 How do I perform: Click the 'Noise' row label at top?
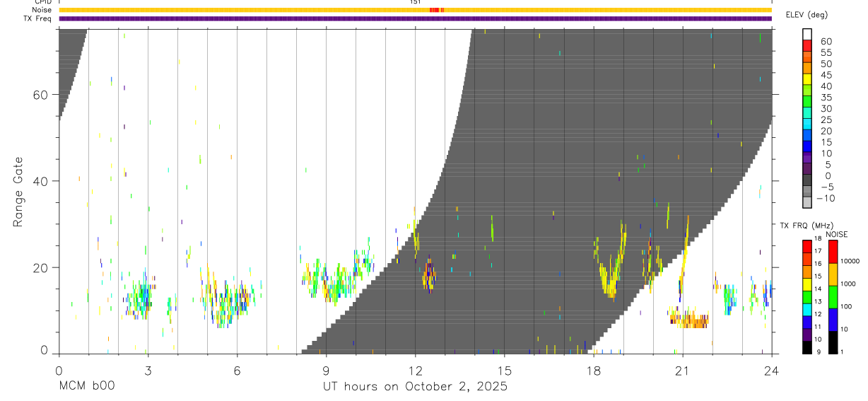click(41, 10)
